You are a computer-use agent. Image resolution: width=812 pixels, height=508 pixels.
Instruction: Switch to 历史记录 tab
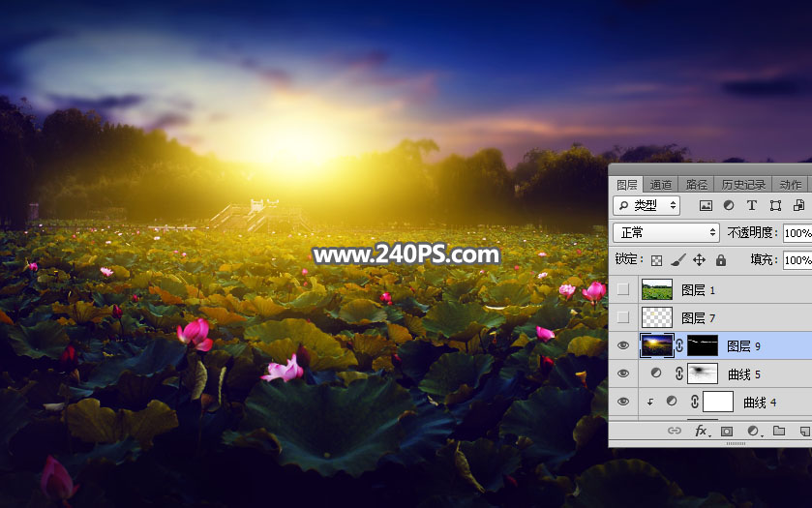(743, 185)
